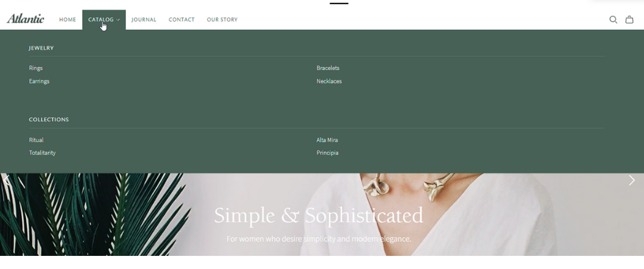View the Alta Mira collection

pyautogui.click(x=327, y=140)
